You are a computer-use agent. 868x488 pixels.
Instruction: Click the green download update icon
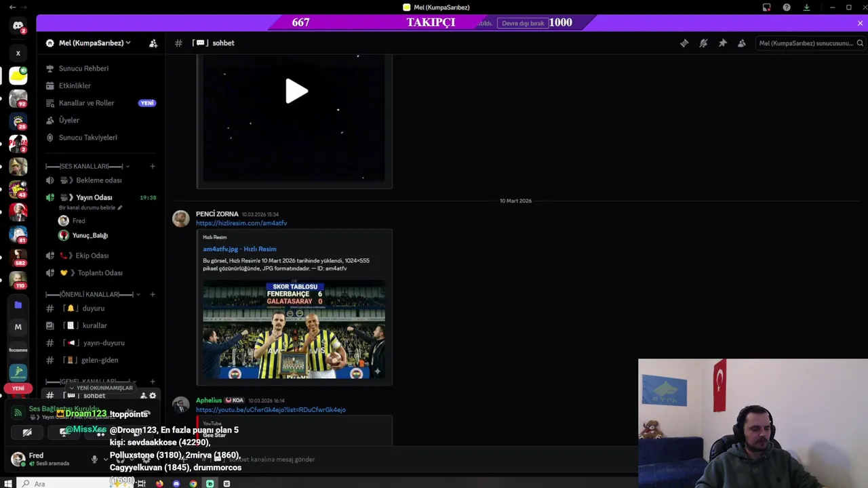pos(806,7)
